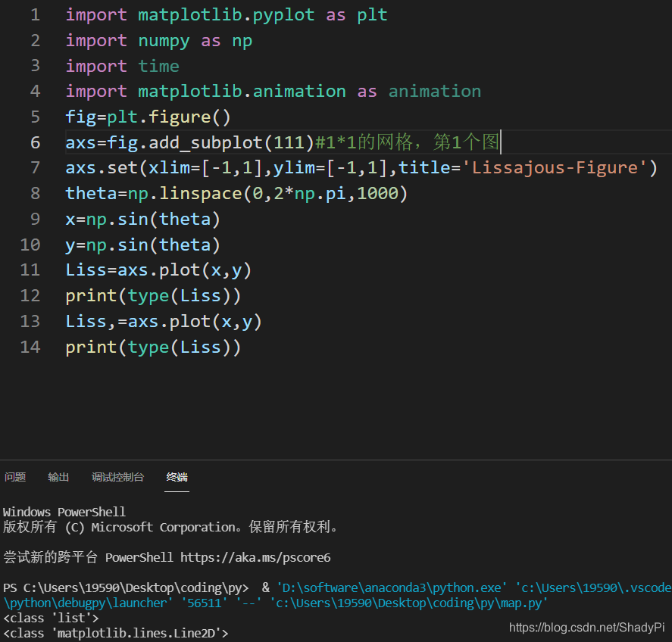Image resolution: width=672 pixels, height=642 pixels.
Task: Click line number 14 in the gutter
Action: [x=30, y=347]
